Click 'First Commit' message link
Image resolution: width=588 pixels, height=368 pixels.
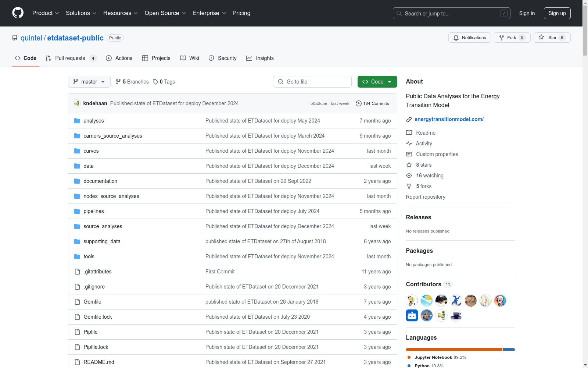pos(220,272)
